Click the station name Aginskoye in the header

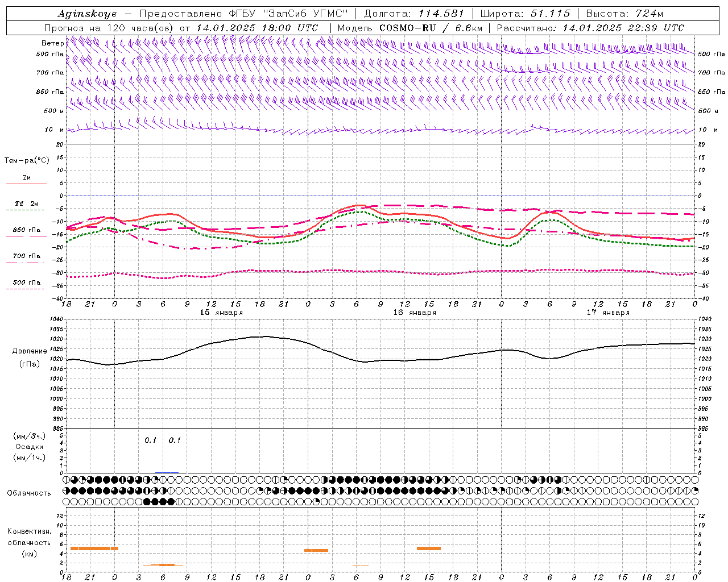coord(87,14)
